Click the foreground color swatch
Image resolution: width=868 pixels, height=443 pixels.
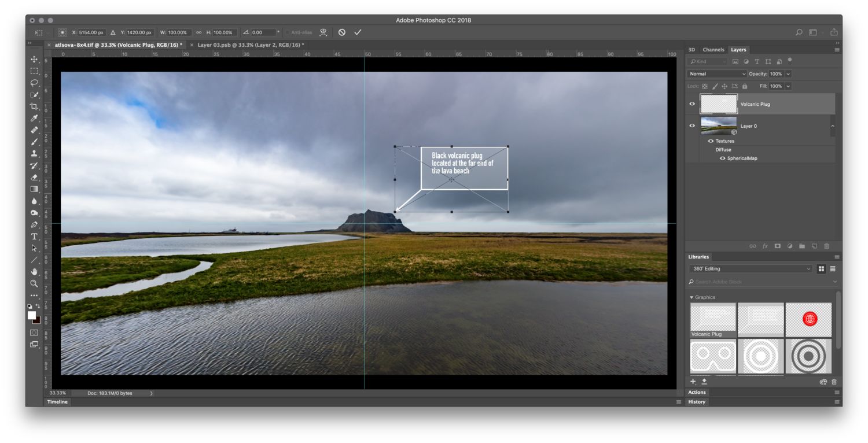point(32,315)
